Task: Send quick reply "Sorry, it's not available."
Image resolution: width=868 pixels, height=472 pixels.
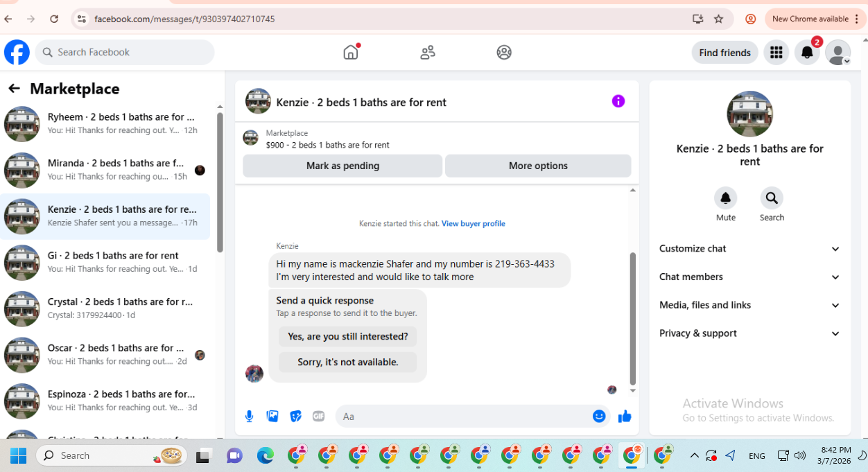Action: pyautogui.click(x=348, y=362)
